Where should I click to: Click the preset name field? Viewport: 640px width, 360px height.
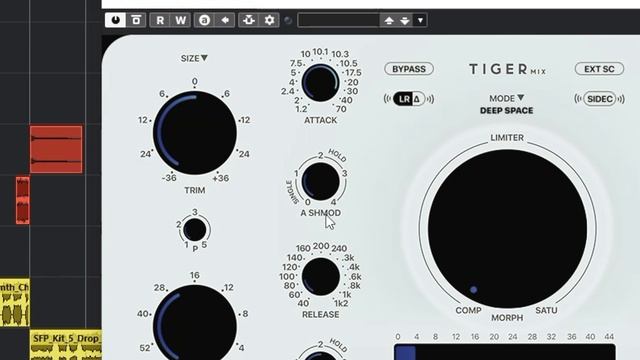click(x=339, y=20)
